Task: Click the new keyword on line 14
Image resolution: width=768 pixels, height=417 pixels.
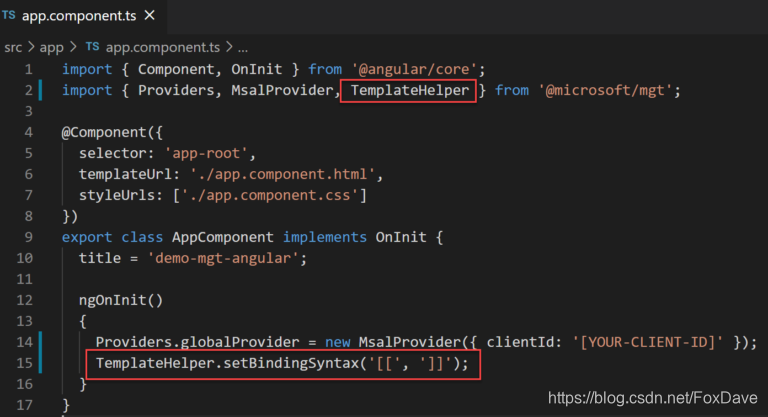Action: 337,342
